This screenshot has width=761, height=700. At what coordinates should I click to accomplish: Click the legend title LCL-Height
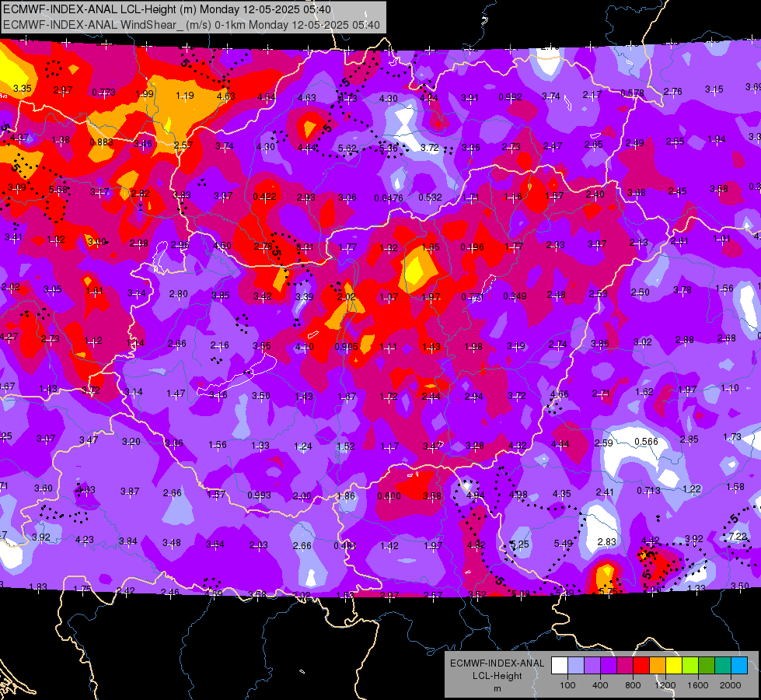pyautogui.click(x=497, y=676)
